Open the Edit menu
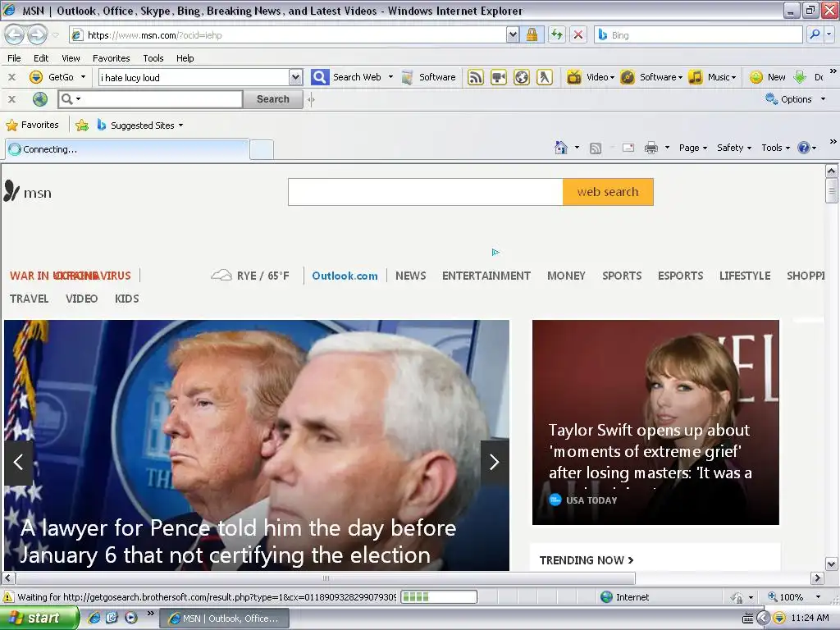The image size is (840, 630). [x=41, y=58]
